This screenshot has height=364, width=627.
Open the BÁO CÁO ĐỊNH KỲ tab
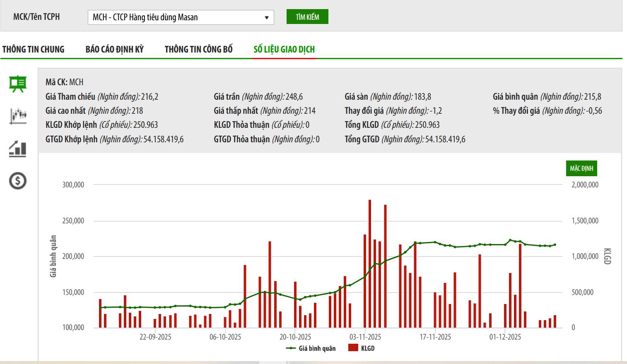tap(115, 49)
